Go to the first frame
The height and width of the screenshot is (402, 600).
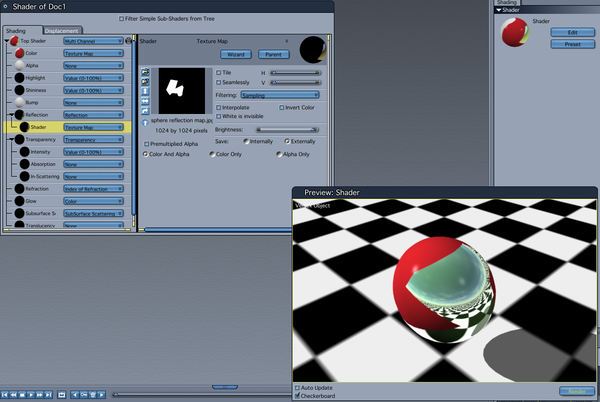(5, 394)
